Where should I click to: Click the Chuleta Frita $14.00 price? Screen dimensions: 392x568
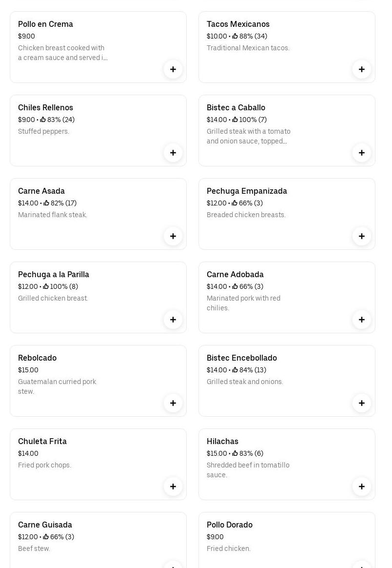click(28, 453)
